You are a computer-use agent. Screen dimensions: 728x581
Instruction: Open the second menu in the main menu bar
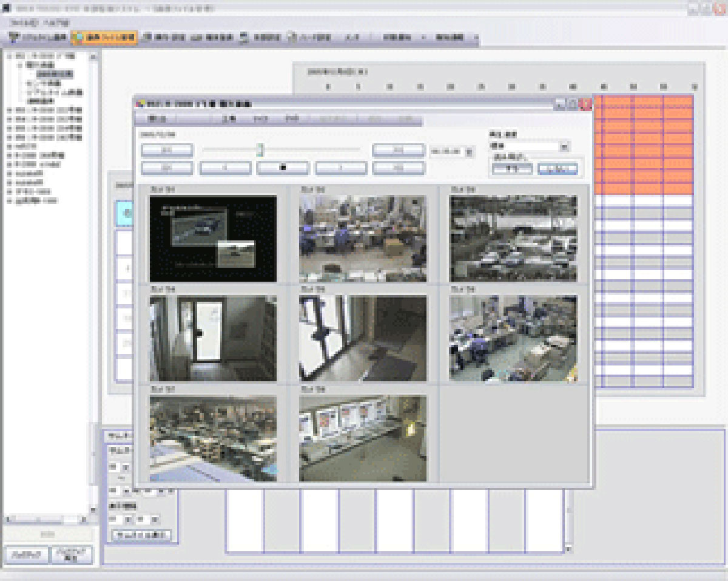point(58,22)
